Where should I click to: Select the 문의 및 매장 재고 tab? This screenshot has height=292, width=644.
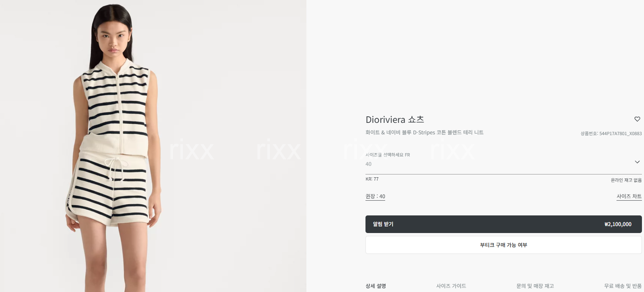(535, 286)
